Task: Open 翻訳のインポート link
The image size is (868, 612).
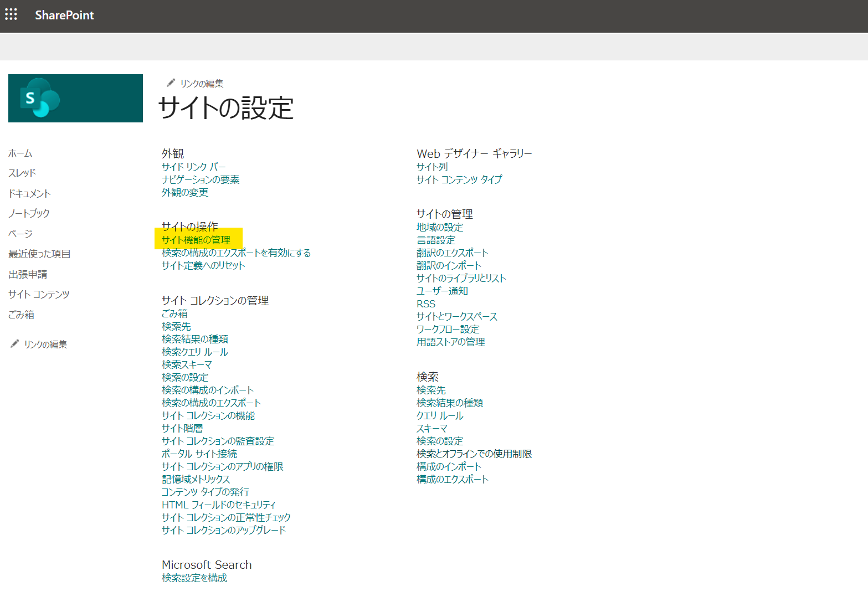Action: pos(449,265)
